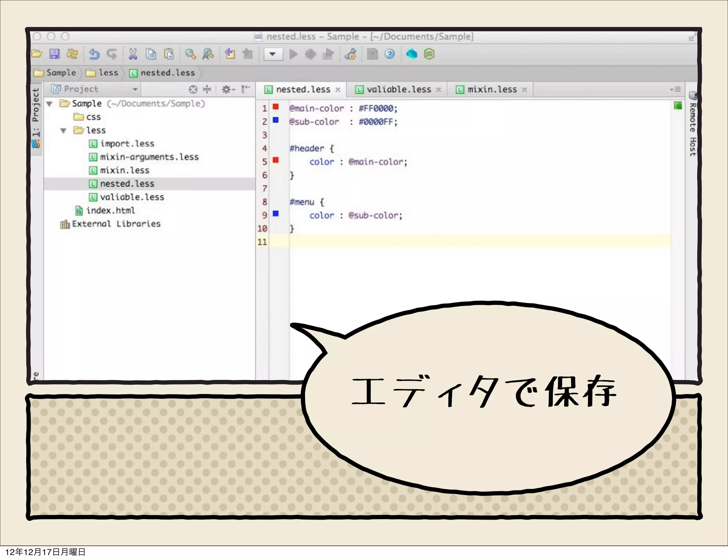
Task: Click the Synchronize toolbar icon
Action: pos(73,54)
